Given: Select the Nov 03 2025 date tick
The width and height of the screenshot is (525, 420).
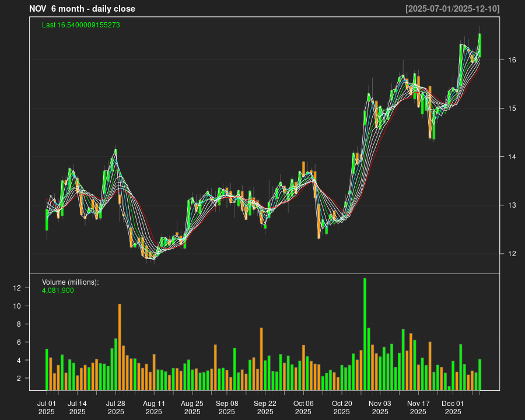Looking at the screenshot, I should point(380,407).
